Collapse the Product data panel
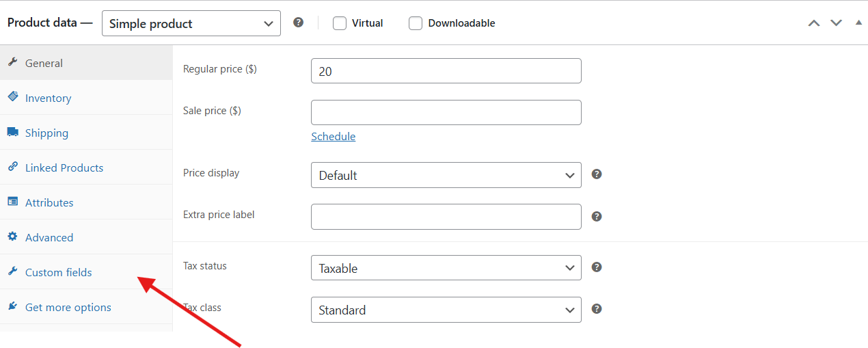 click(858, 23)
